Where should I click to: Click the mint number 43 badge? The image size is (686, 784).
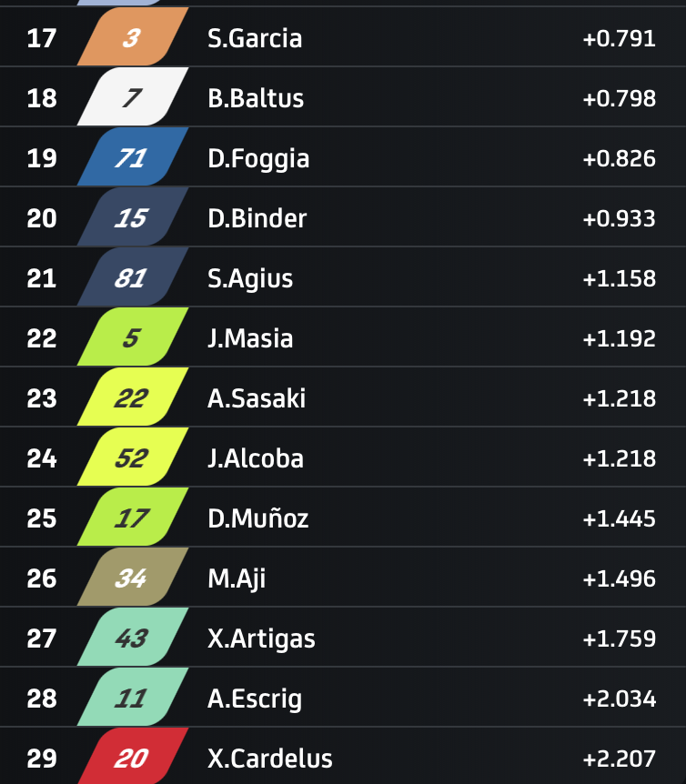[x=132, y=638]
